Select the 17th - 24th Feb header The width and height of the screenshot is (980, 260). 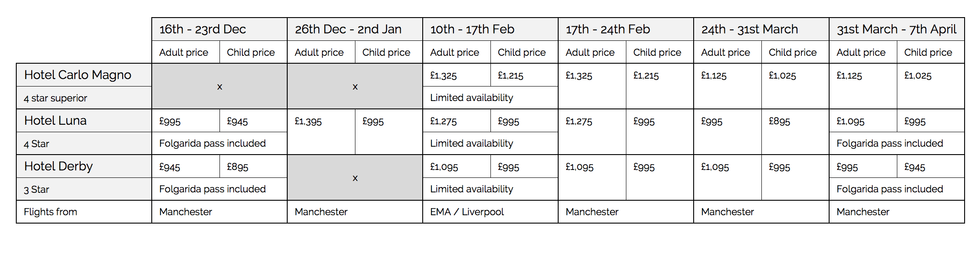point(626,29)
